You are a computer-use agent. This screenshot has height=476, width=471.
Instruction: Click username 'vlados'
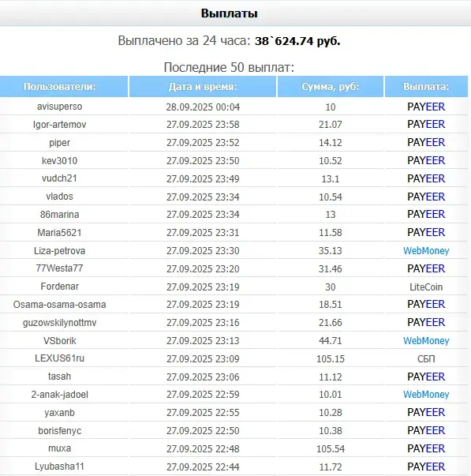pyautogui.click(x=59, y=197)
